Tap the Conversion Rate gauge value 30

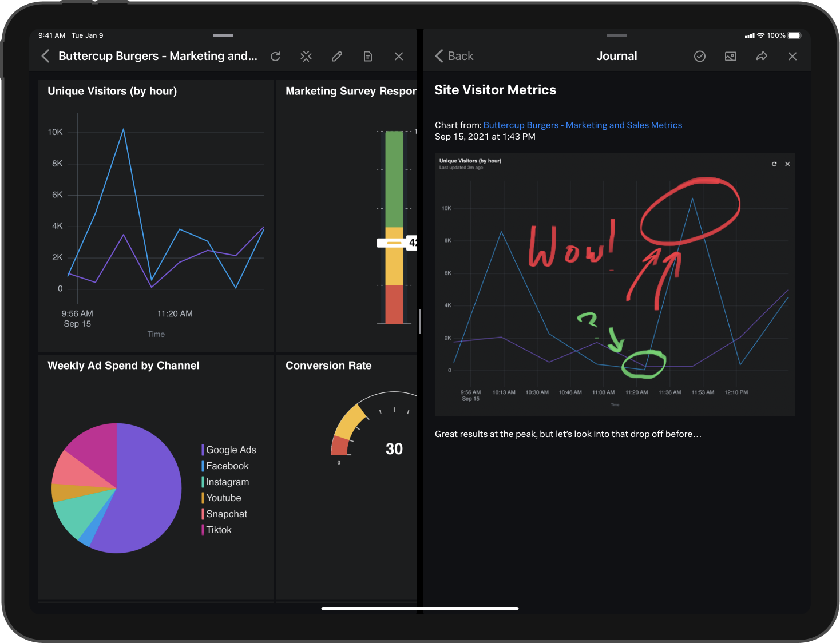point(394,449)
